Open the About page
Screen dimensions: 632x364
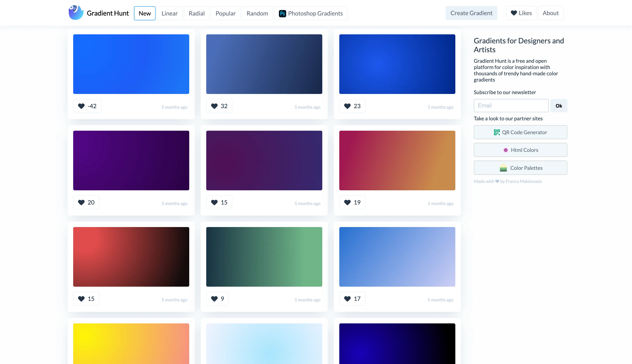point(550,13)
